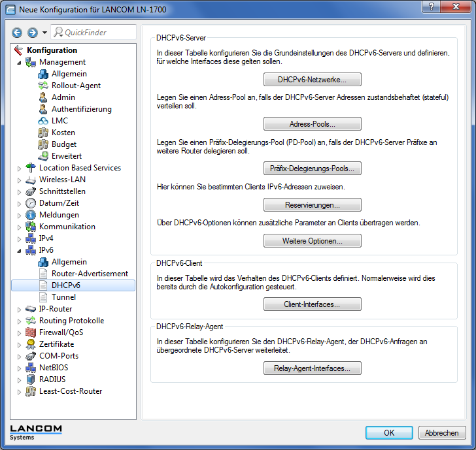476x450 pixels.
Task: Click the back navigation arrow
Action: click(17, 33)
